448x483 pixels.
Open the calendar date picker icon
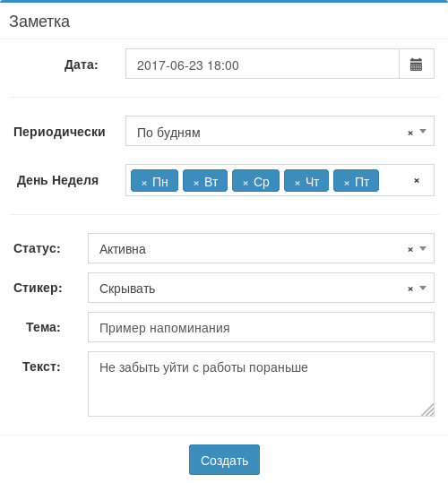417,64
